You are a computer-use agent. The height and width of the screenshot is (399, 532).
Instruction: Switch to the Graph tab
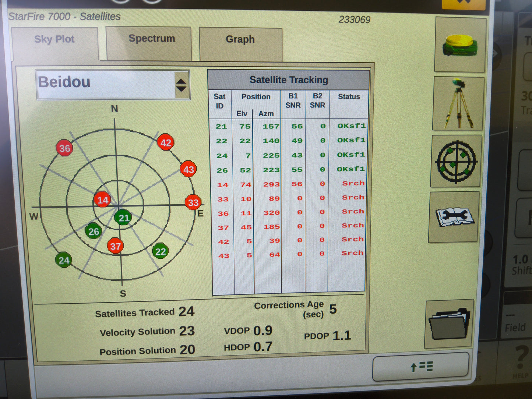click(241, 44)
